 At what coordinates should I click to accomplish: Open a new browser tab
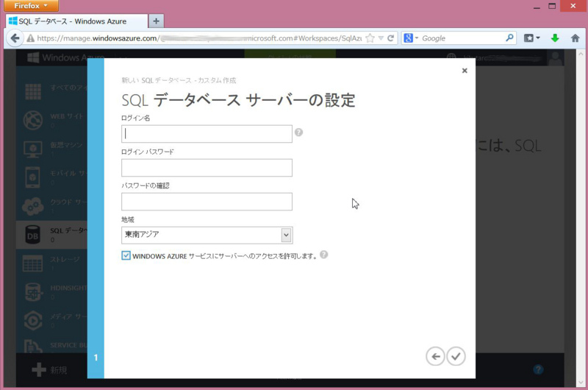157,21
